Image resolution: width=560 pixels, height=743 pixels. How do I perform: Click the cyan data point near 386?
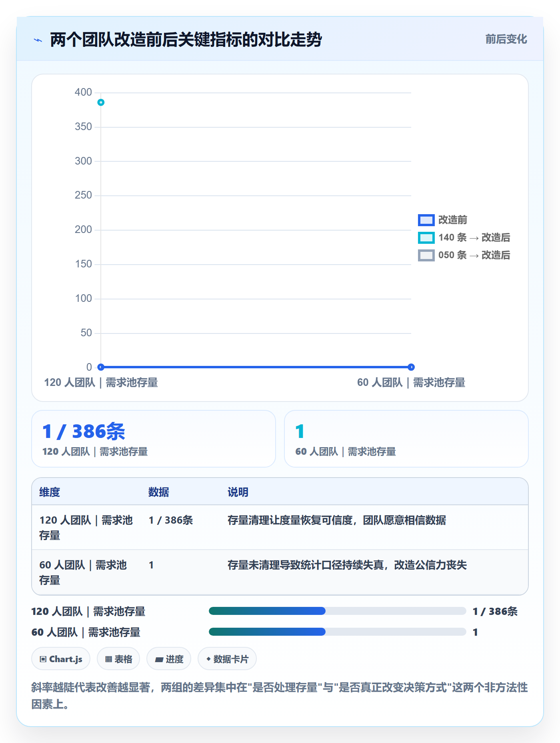point(101,102)
